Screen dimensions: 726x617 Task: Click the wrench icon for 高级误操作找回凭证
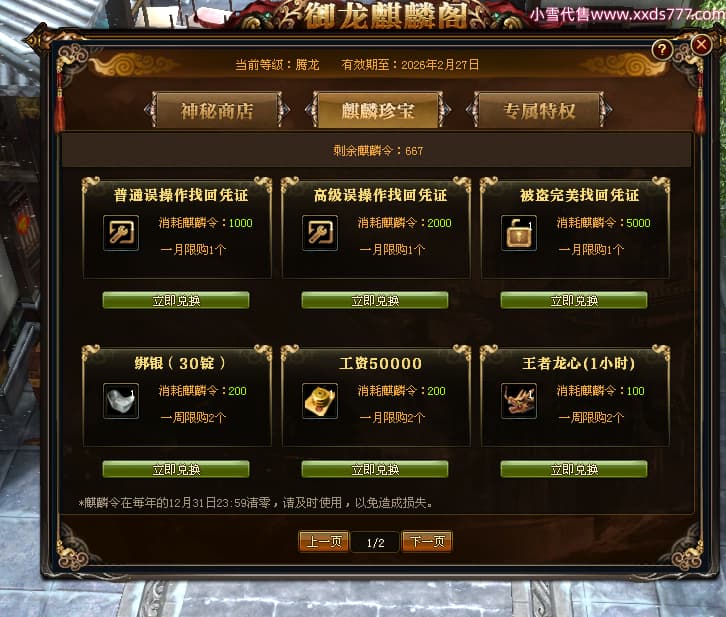(320, 233)
